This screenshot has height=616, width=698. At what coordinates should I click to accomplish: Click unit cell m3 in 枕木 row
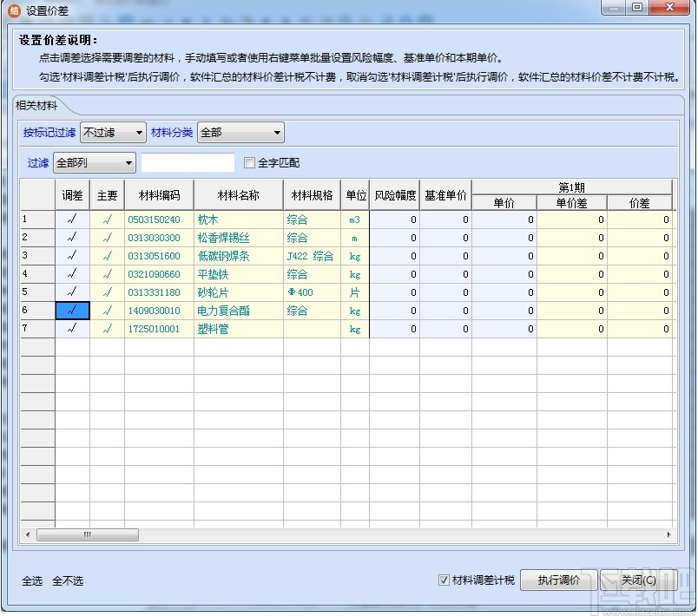(x=355, y=220)
